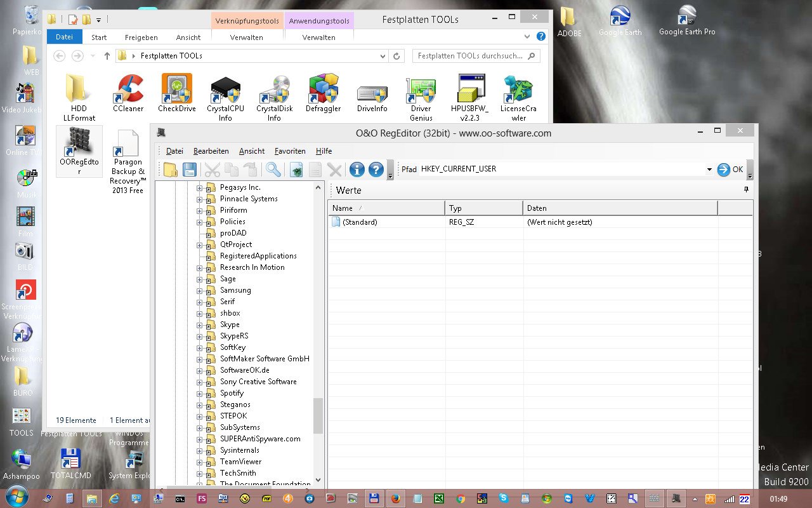Viewport: 812px width, 508px height.
Task: Click Pfad input HKEY_CURRENT_USER
Action: tap(562, 170)
